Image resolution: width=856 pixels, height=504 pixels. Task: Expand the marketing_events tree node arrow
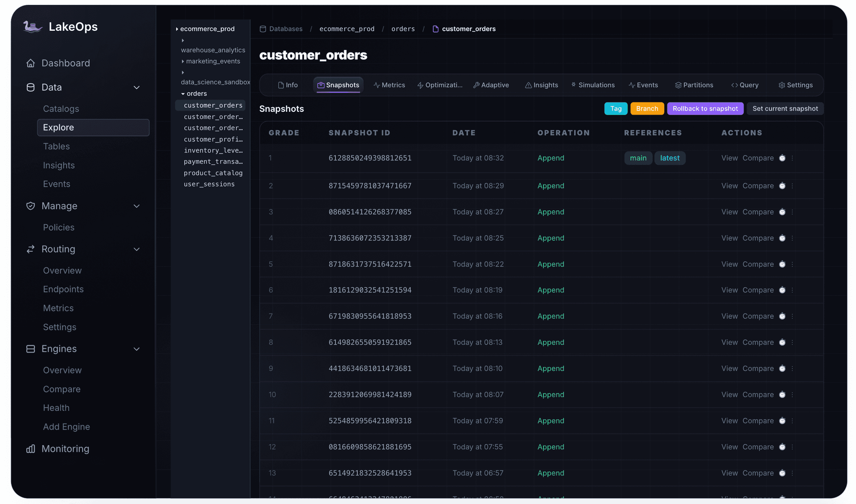[183, 61]
